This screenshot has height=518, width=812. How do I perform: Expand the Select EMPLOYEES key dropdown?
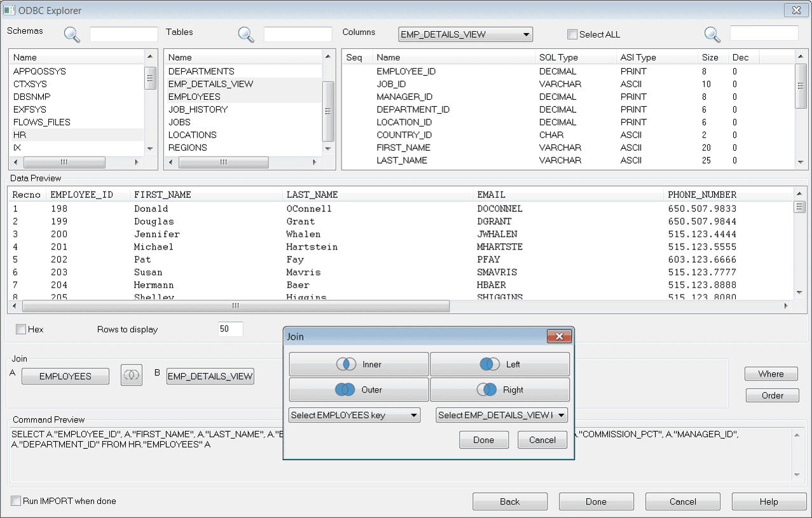click(354, 416)
